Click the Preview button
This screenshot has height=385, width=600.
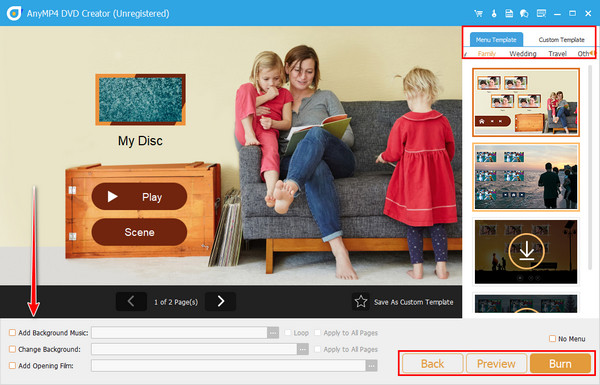pyautogui.click(x=496, y=363)
